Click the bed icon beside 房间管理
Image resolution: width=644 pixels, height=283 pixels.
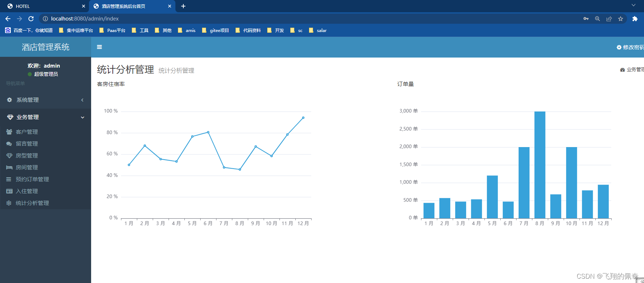[9, 168]
